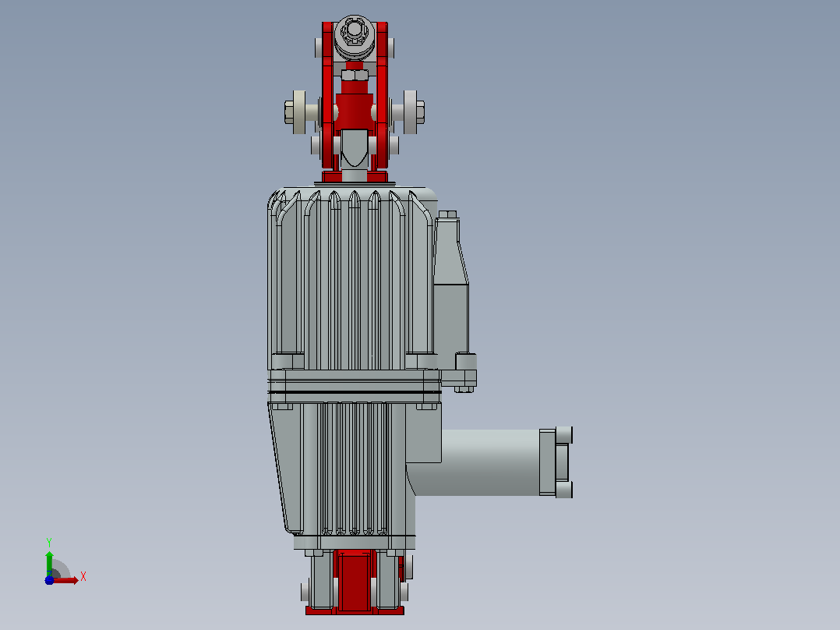This screenshot has height=630, width=840.
Task: Pick the left hex bolt head on cross pin
Action: pos(289,112)
